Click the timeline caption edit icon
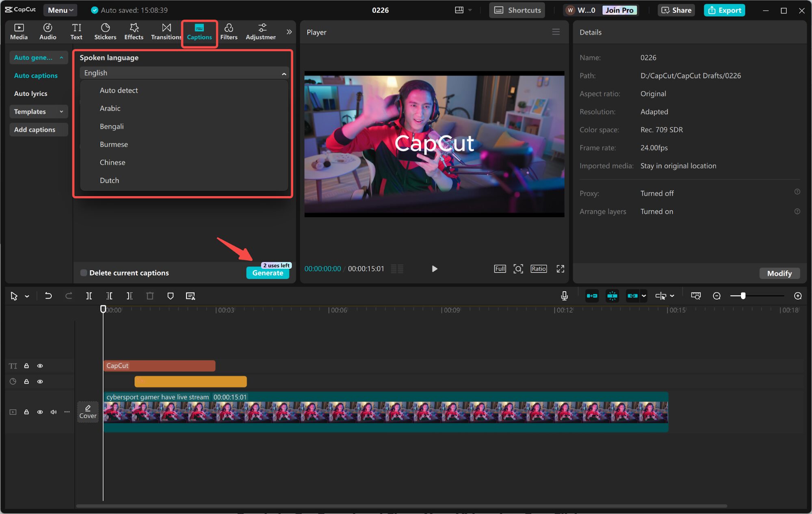This screenshot has height=514, width=812. pyautogui.click(x=190, y=296)
